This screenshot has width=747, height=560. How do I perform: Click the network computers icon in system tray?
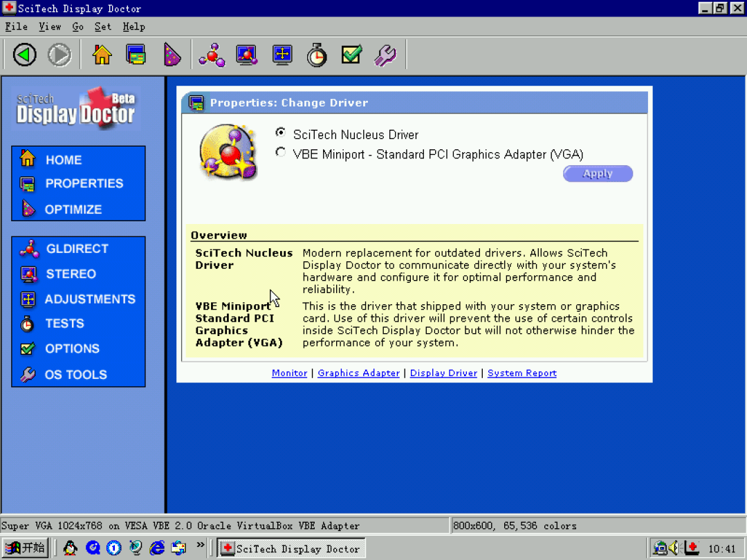tap(660, 548)
